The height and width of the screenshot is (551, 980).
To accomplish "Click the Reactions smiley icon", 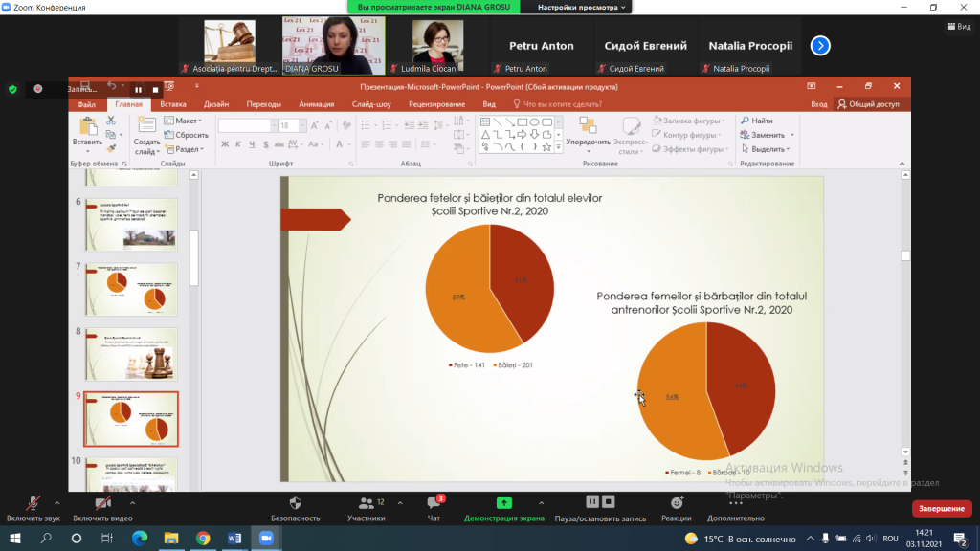I will click(x=677, y=503).
